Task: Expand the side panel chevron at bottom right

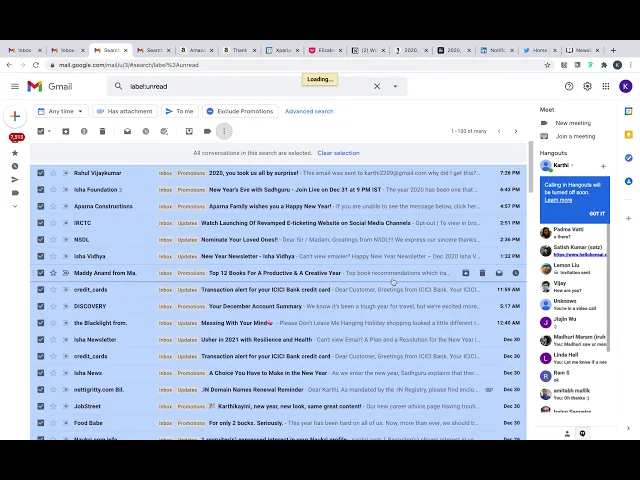Action: point(628,428)
